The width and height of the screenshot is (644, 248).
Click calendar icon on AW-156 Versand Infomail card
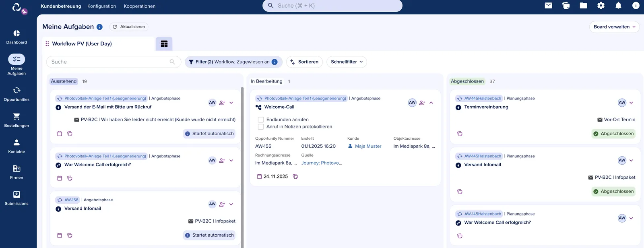[60, 235]
